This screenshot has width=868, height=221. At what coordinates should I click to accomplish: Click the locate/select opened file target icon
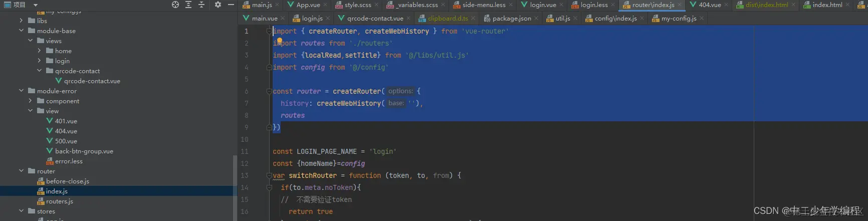tap(175, 5)
